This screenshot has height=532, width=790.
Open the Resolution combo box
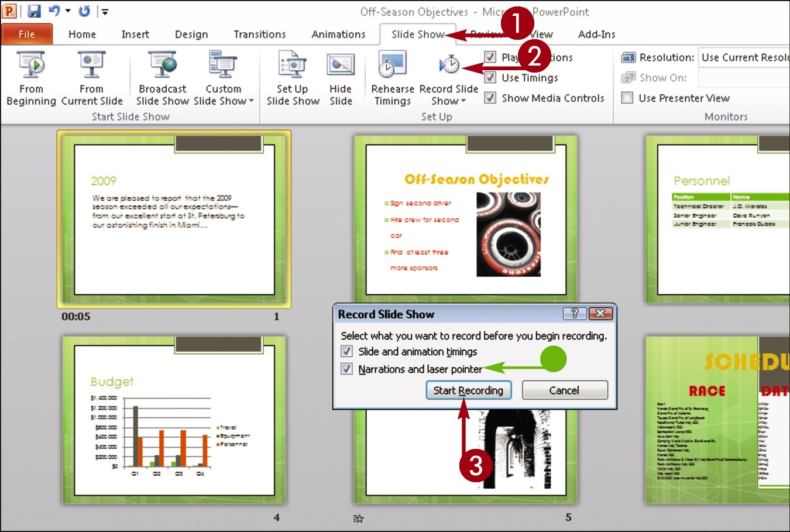coord(744,57)
